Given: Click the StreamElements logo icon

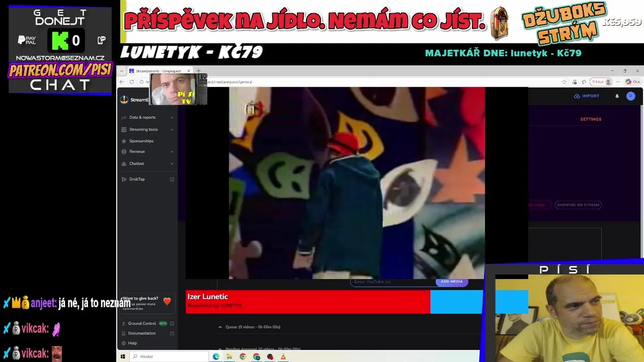Looking at the screenshot, I should click(x=124, y=100).
